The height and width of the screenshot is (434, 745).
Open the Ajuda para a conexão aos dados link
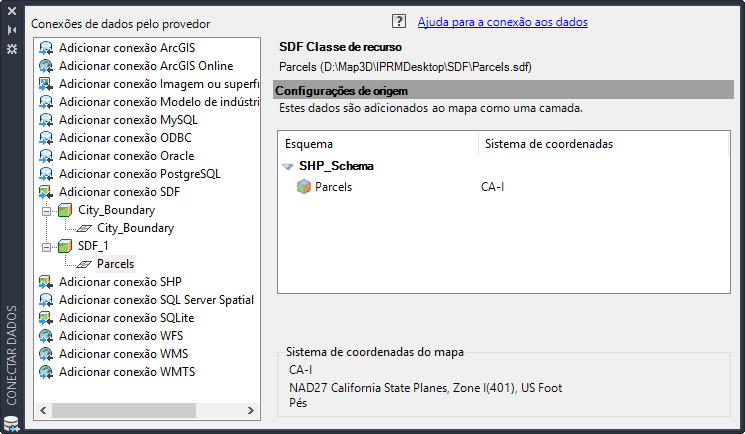502,21
